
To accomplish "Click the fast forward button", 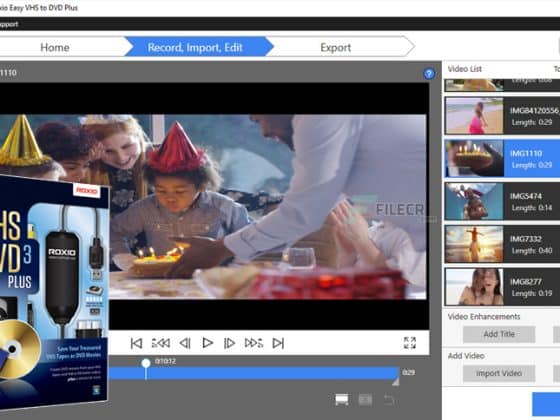I will 254,343.
